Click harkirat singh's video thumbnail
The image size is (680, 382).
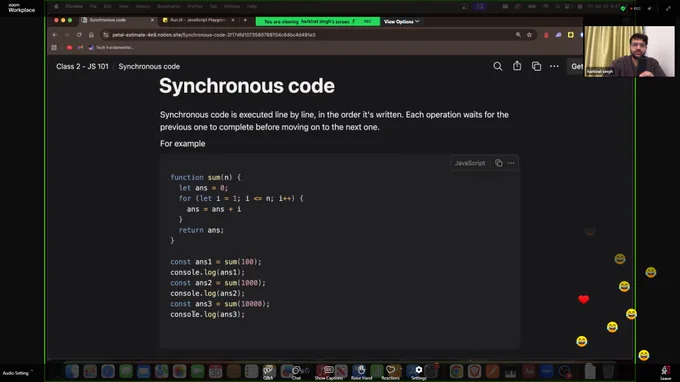click(x=629, y=51)
